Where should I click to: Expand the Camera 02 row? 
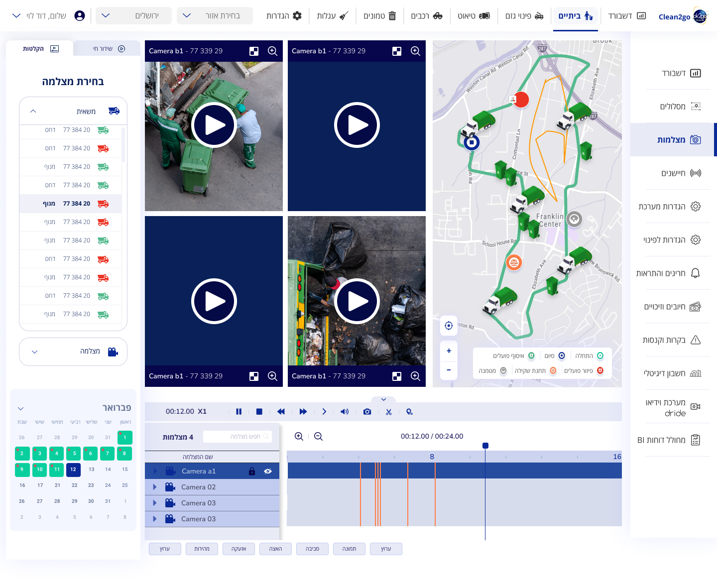coord(155,487)
